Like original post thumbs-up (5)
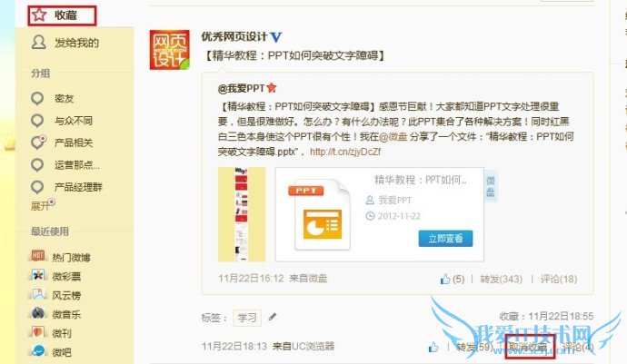 pos(453,279)
